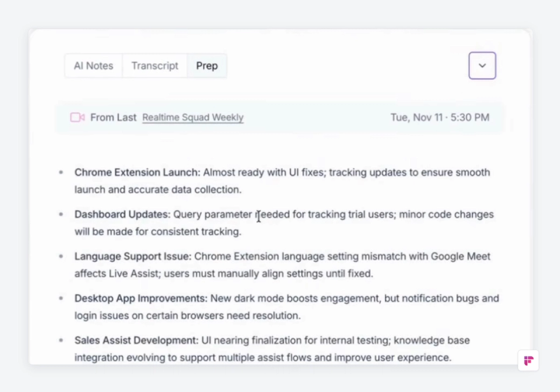This screenshot has width=560, height=392.
Task: Click the 'Tue, Nov 11 · 5:30 PM' timestamp
Action: 440,118
